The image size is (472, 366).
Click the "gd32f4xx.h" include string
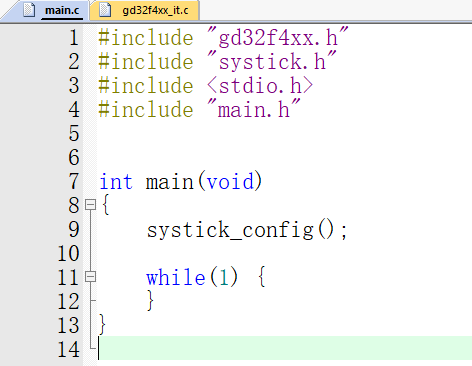tap(278, 37)
